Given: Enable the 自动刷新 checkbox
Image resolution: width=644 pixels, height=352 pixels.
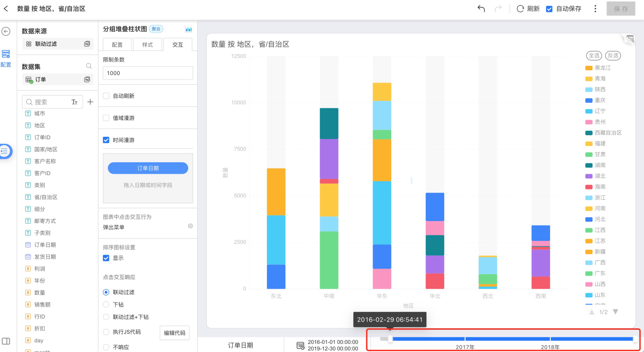Looking at the screenshot, I should 106,96.
